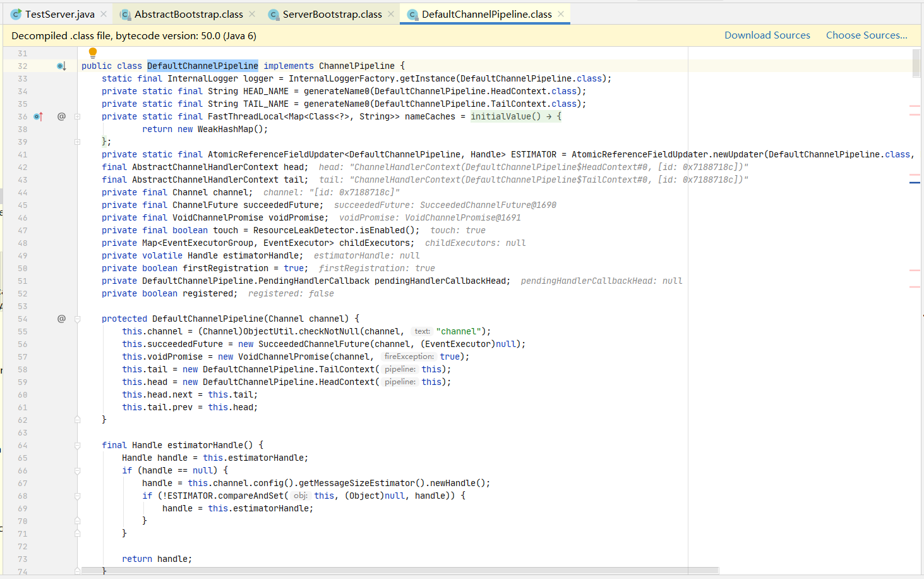Screen dimensions: 924x579
Task: Switch to the AbstractBootstrap.class tab
Action: tap(189, 14)
